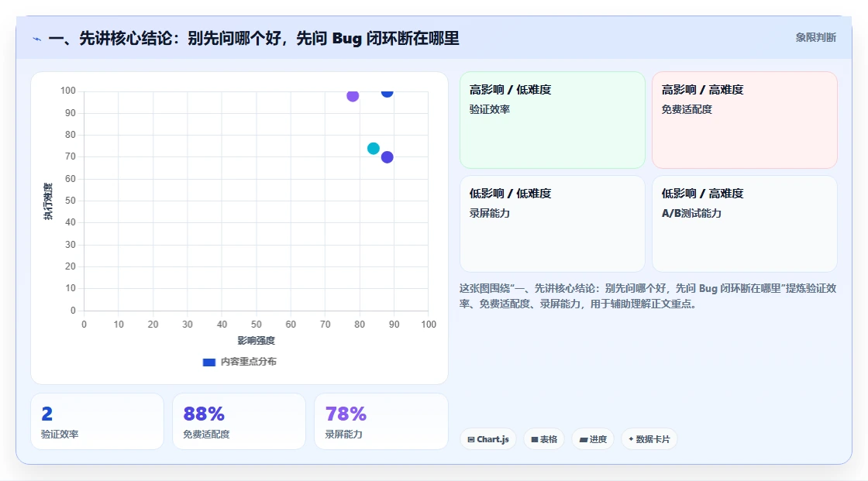
Task: Open the 低影响 / 低难度 quadrant card
Action: pos(553,224)
